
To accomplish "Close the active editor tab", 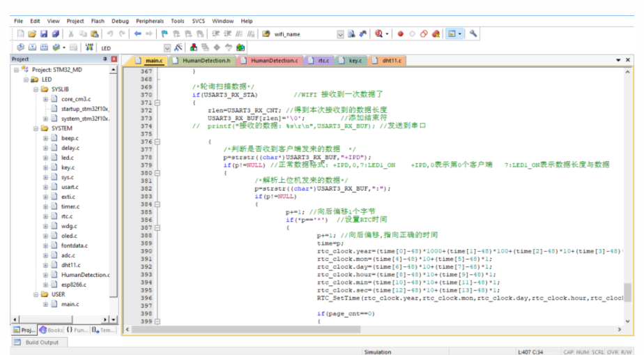I will 628,60.
